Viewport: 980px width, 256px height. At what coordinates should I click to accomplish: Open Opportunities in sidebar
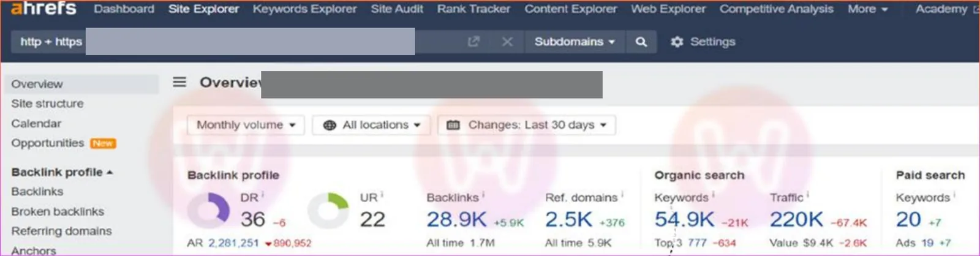(x=48, y=143)
